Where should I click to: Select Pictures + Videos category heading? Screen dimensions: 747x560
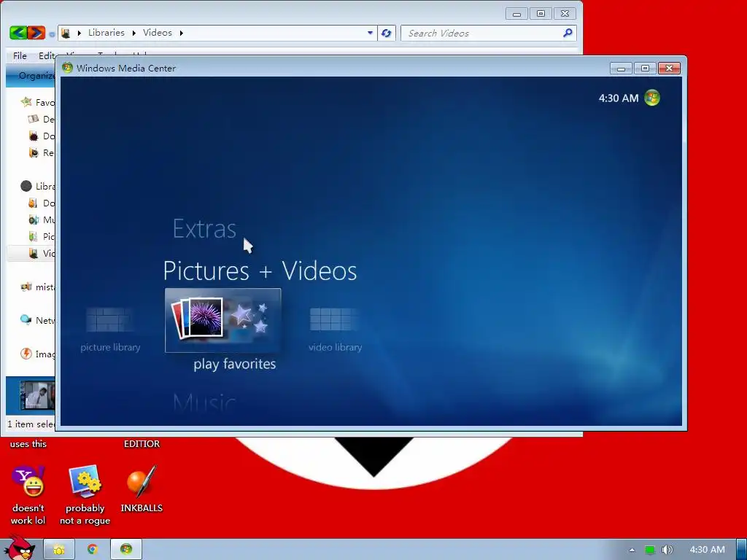coord(260,271)
